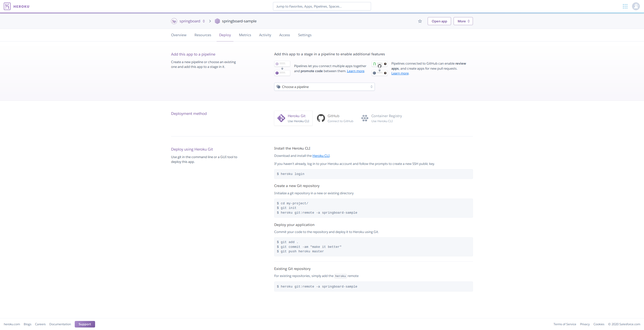The height and width of the screenshot is (330, 644).
Task: Open the Settings tab
Action: (305, 35)
